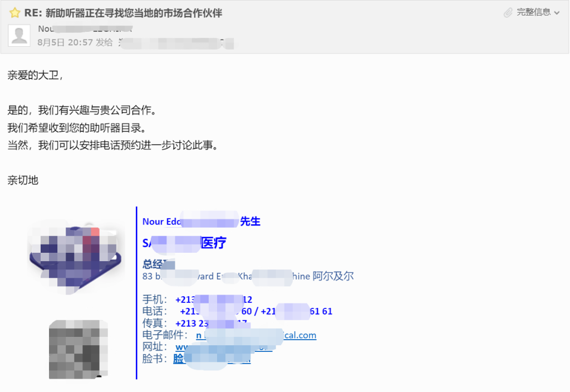Expand the 完整信息 details dropdown
The image size is (570, 392).
538,12
